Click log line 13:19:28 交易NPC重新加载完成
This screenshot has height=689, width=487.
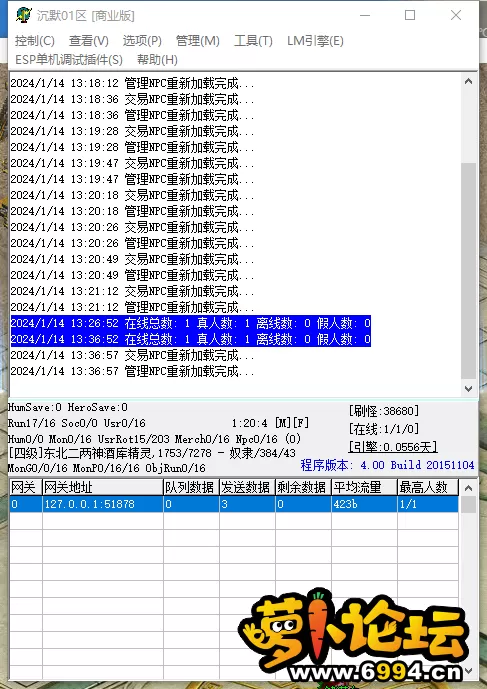click(132, 131)
